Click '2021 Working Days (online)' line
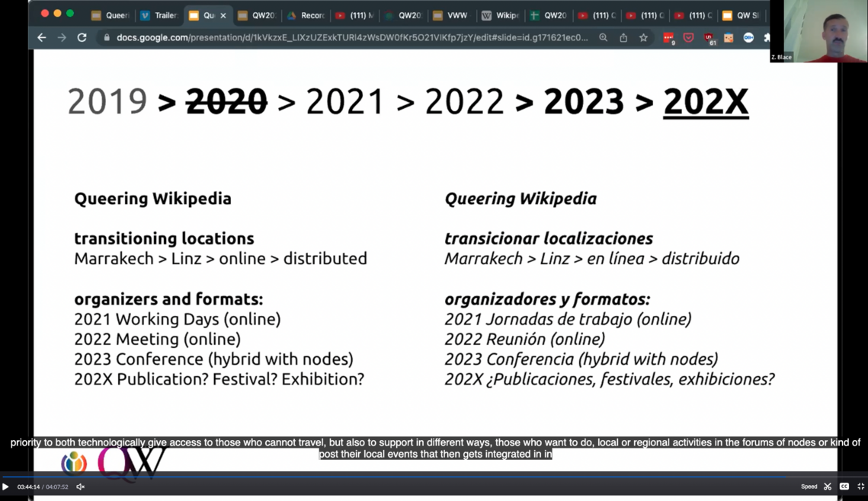 (177, 319)
